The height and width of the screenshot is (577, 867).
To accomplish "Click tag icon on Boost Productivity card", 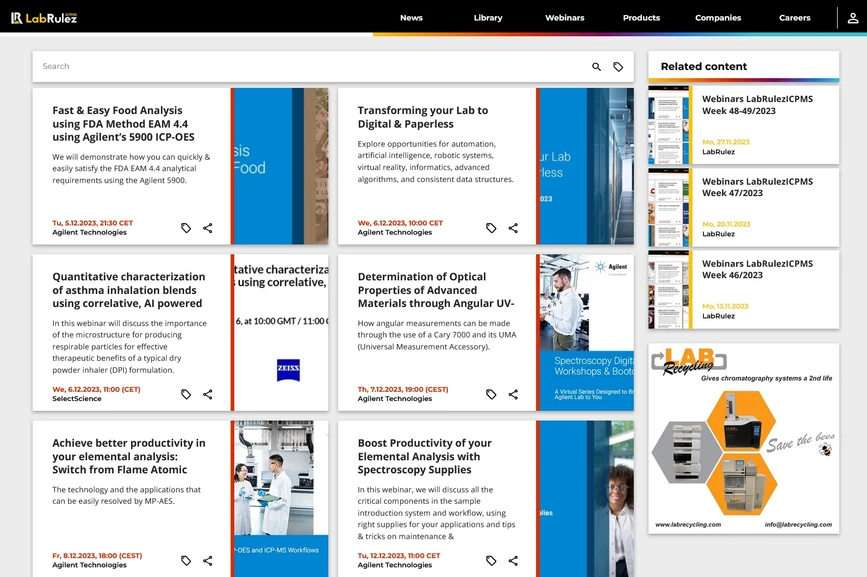I will coord(491,560).
